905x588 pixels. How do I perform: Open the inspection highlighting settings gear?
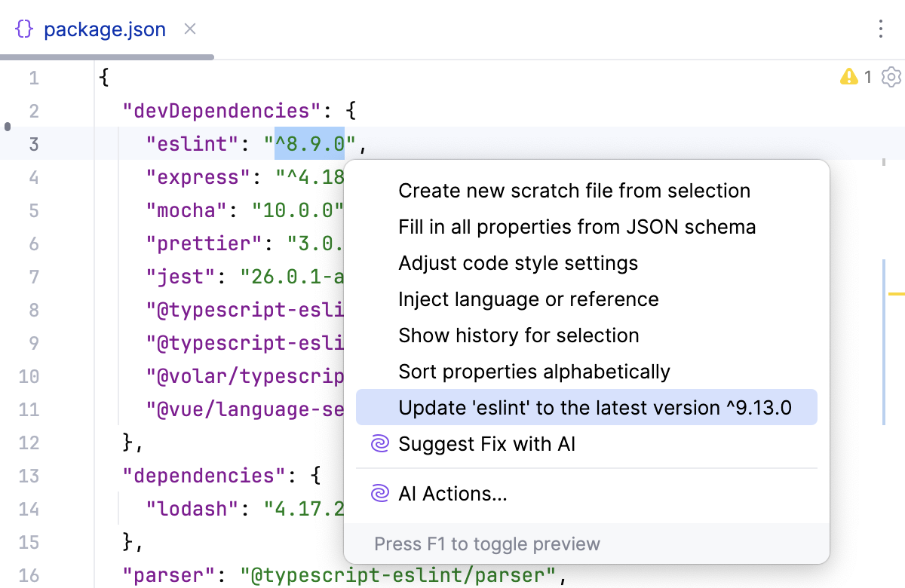(x=891, y=76)
